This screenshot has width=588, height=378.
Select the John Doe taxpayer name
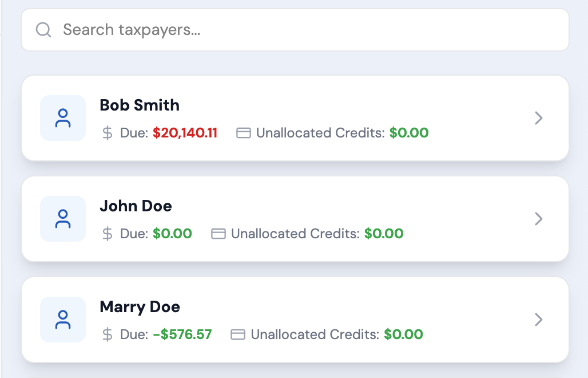[x=136, y=206]
